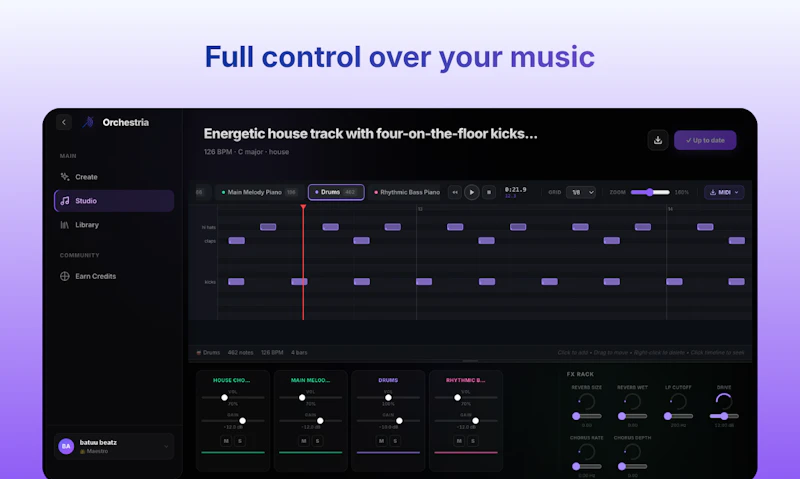Click the Reverb Size knob
Screen dimensions: 800x479
(587, 402)
